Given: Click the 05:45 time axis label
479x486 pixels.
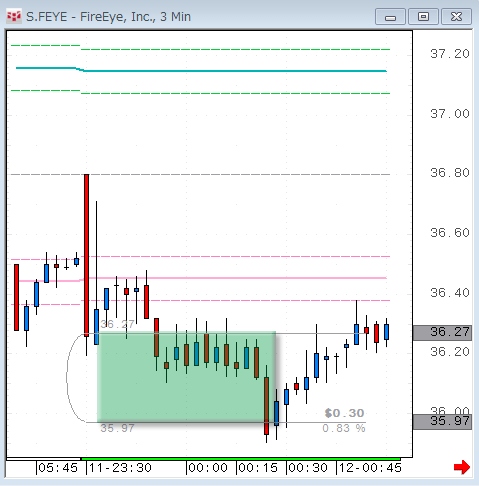Looking at the screenshot, I should (x=58, y=468).
